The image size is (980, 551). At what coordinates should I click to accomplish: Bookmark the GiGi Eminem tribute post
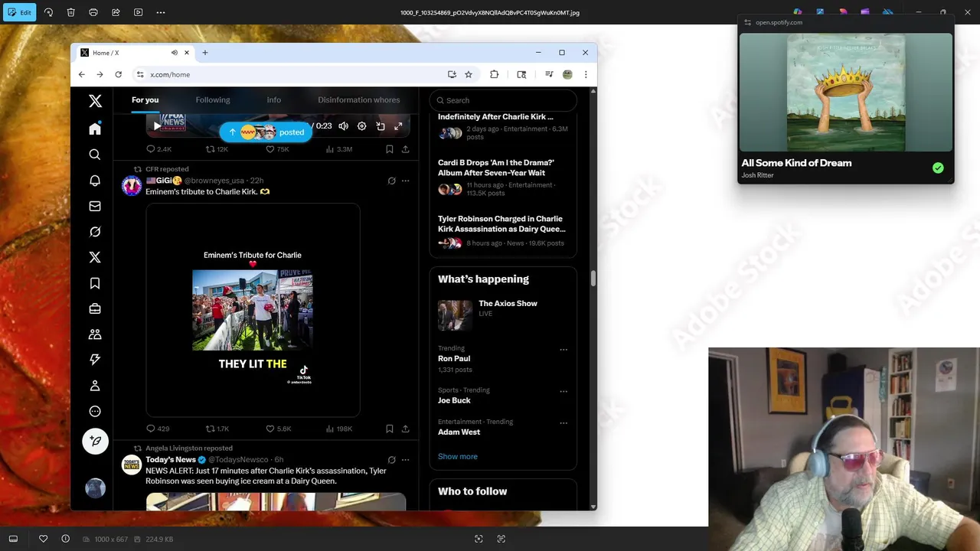(x=389, y=429)
